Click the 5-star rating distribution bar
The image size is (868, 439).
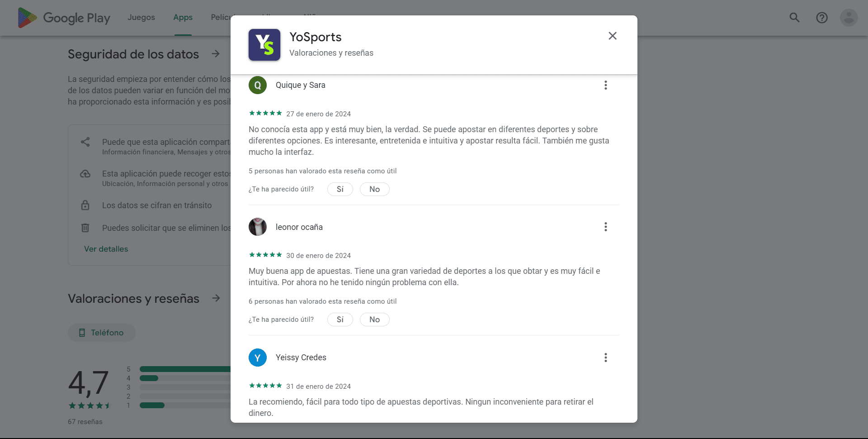coord(183,369)
